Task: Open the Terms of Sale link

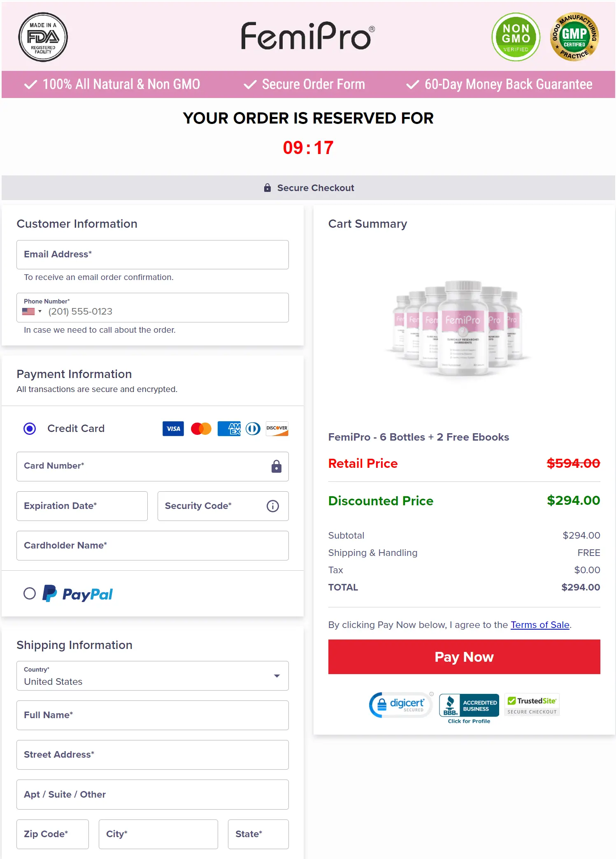Action: (540, 625)
